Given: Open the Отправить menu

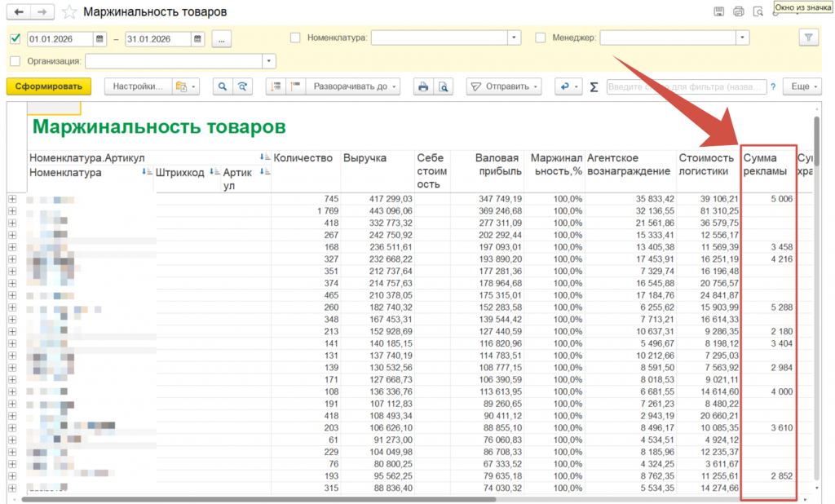Looking at the screenshot, I should 503,86.
